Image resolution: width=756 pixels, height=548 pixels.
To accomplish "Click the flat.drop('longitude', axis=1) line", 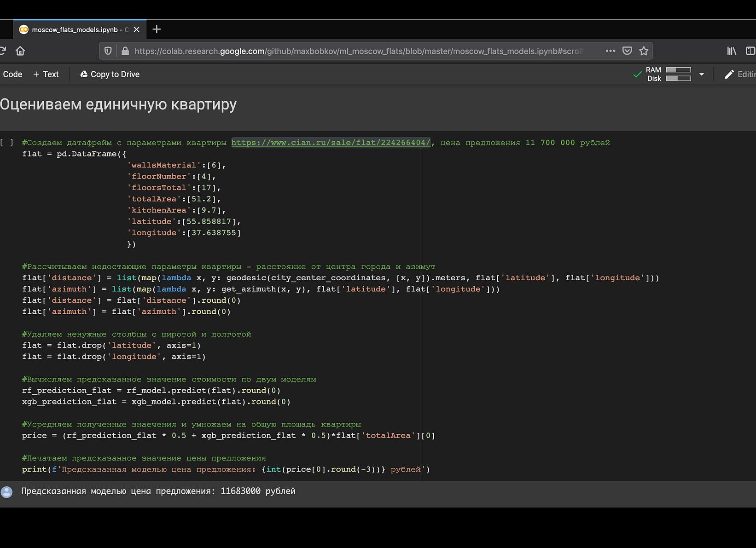I will click(114, 357).
